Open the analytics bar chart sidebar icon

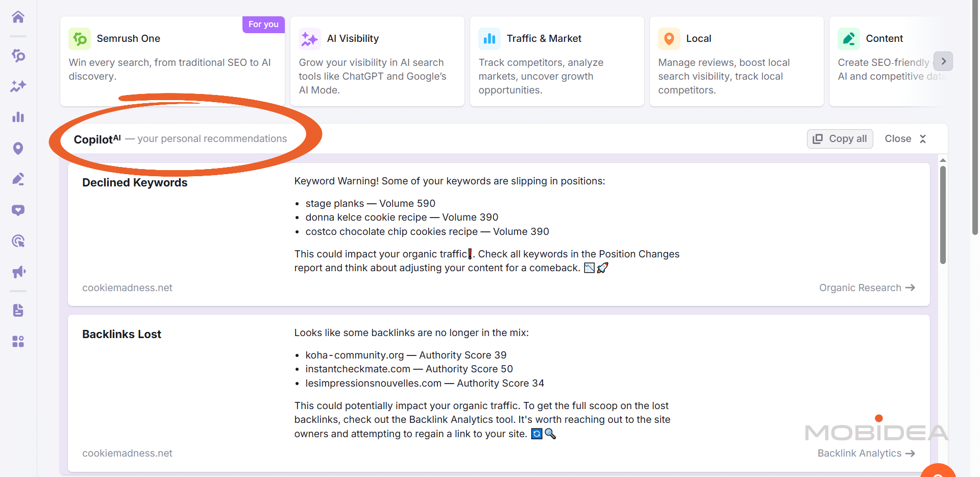(x=18, y=117)
